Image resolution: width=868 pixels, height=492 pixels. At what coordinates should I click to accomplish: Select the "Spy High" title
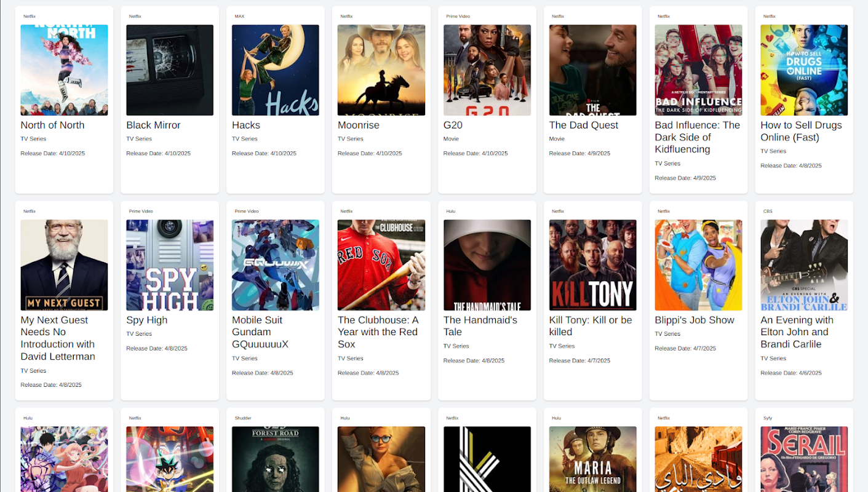tap(147, 320)
